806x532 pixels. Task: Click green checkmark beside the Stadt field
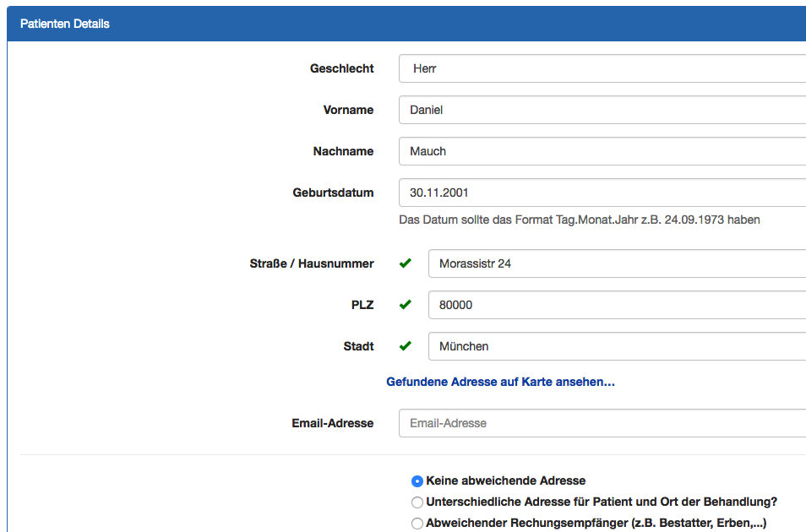[x=405, y=346]
